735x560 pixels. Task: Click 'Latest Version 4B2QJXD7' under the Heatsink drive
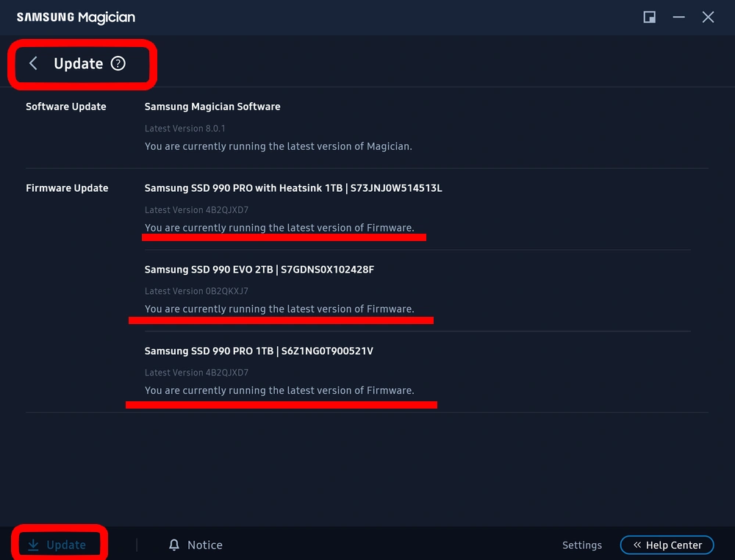click(196, 210)
